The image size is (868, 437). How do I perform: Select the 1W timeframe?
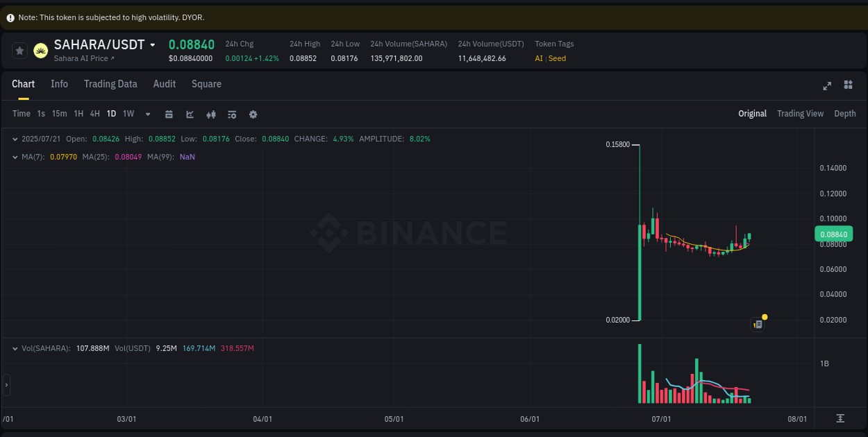[x=128, y=113]
